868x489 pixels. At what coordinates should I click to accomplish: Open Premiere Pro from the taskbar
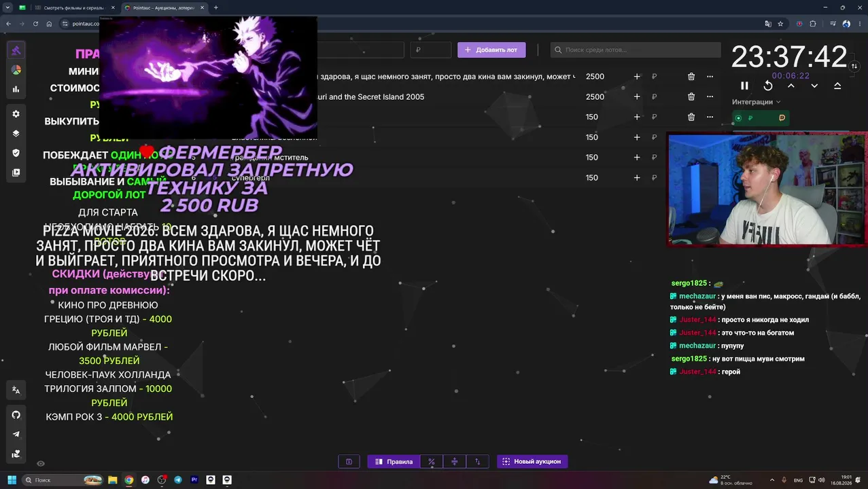pos(194,480)
